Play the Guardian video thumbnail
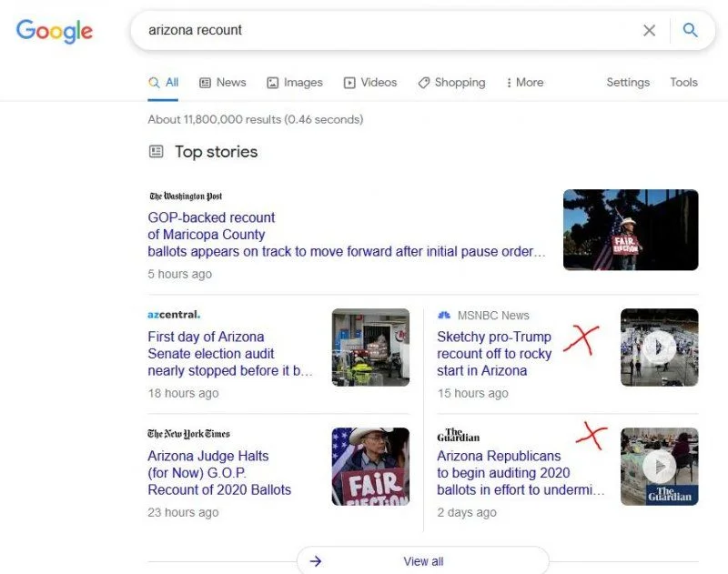728x574 pixels. (659, 467)
